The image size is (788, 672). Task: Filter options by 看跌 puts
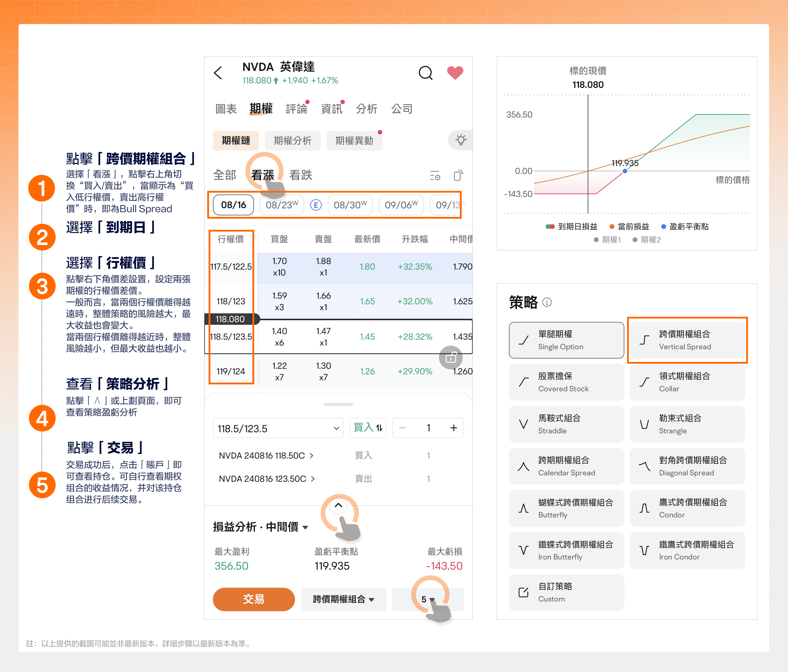(x=301, y=175)
